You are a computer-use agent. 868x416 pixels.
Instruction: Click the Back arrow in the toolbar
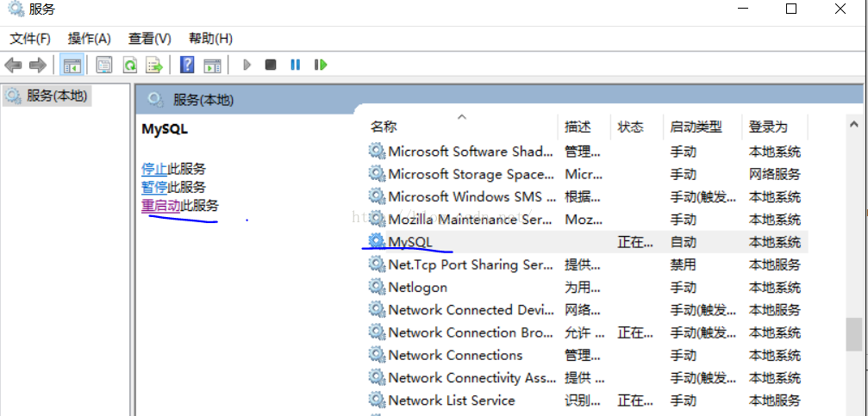13,65
